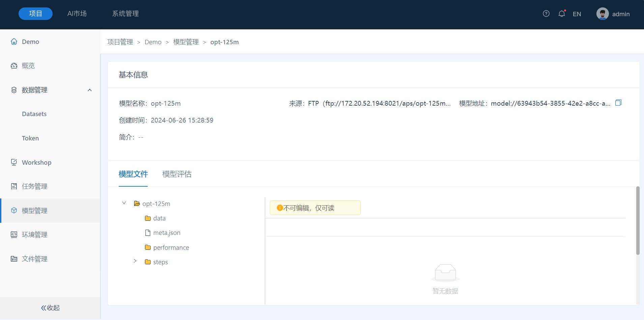Expand the steps folder

point(135,261)
